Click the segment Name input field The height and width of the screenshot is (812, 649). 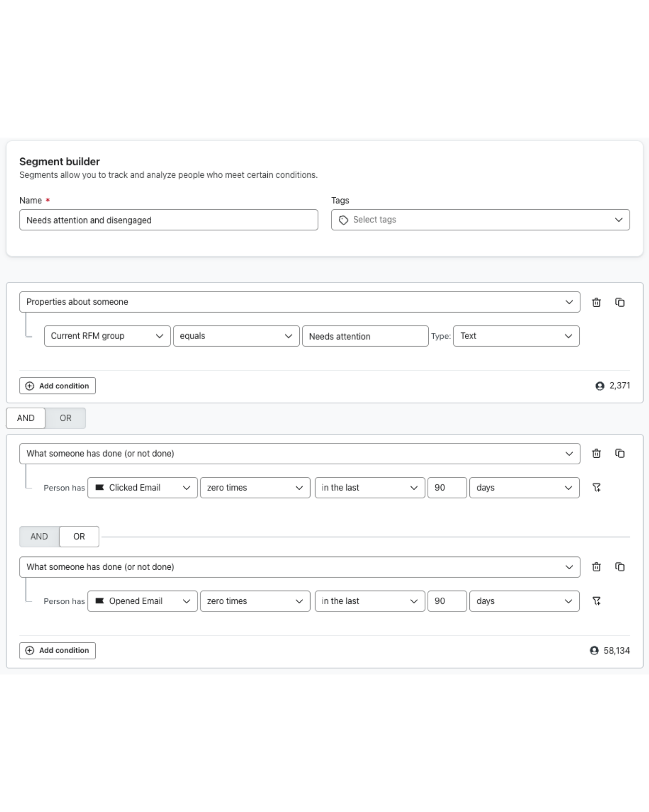coord(169,220)
